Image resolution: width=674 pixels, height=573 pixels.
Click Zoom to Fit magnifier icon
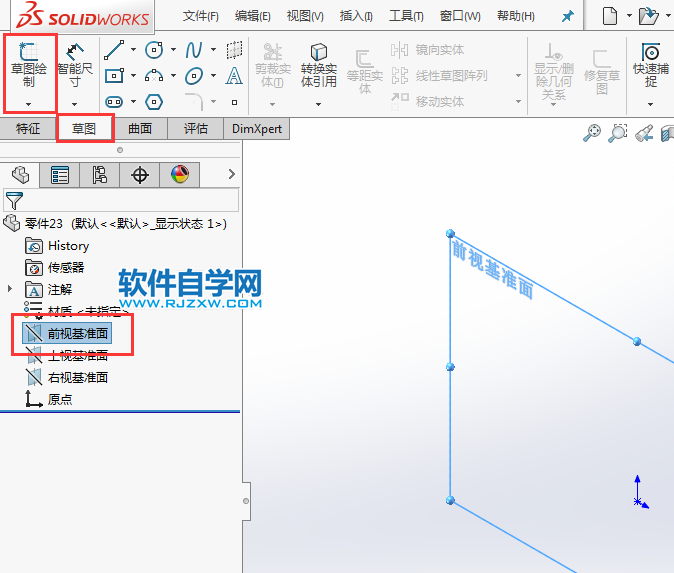pos(592,132)
